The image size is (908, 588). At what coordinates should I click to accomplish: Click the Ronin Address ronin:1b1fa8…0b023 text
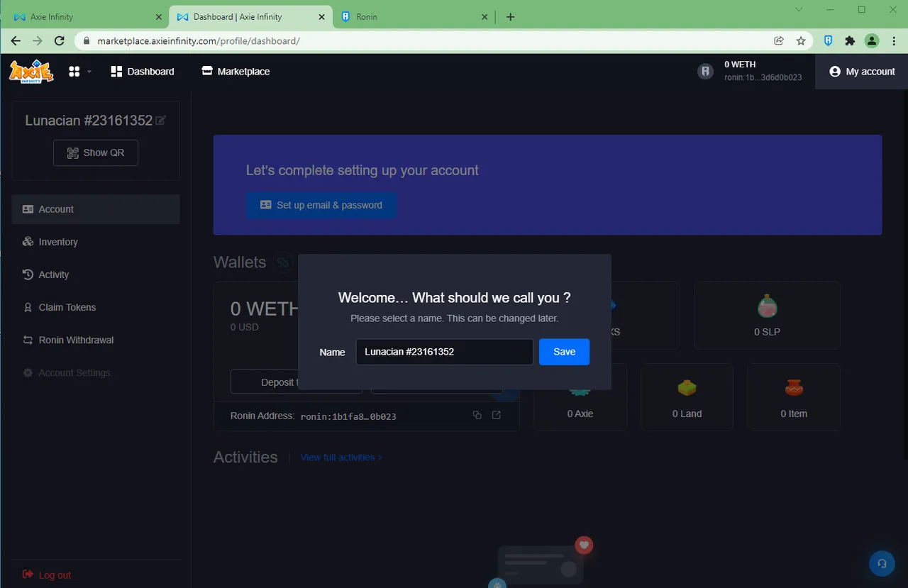(348, 416)
